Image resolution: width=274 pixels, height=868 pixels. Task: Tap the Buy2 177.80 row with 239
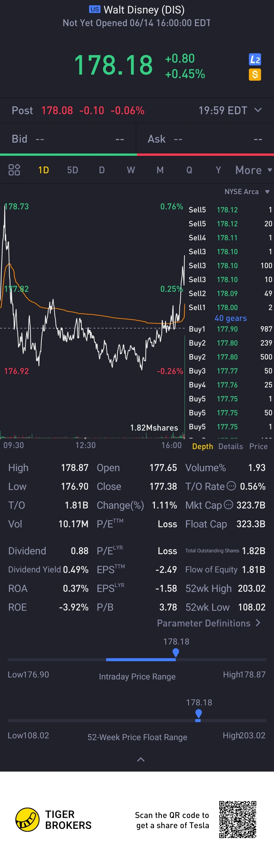230,343
